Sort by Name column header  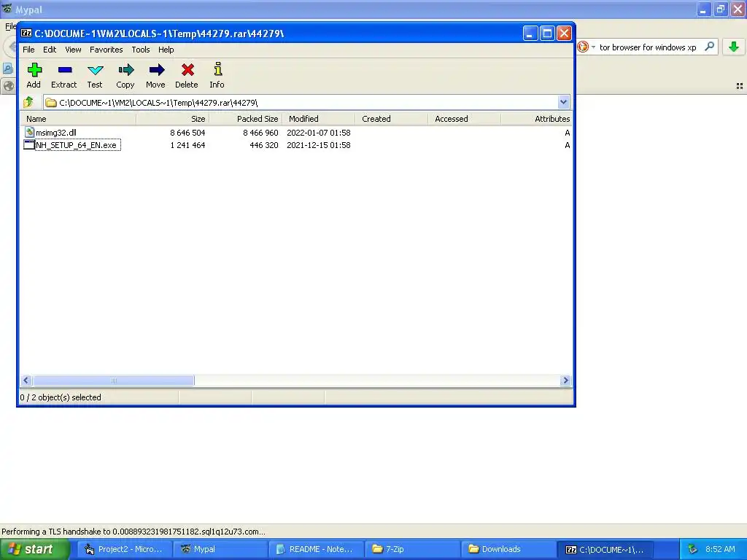coord(79,119)
